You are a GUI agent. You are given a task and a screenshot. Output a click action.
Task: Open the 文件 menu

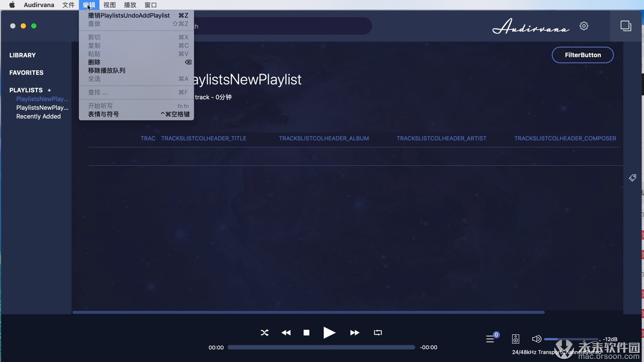(x=68, y=5)
